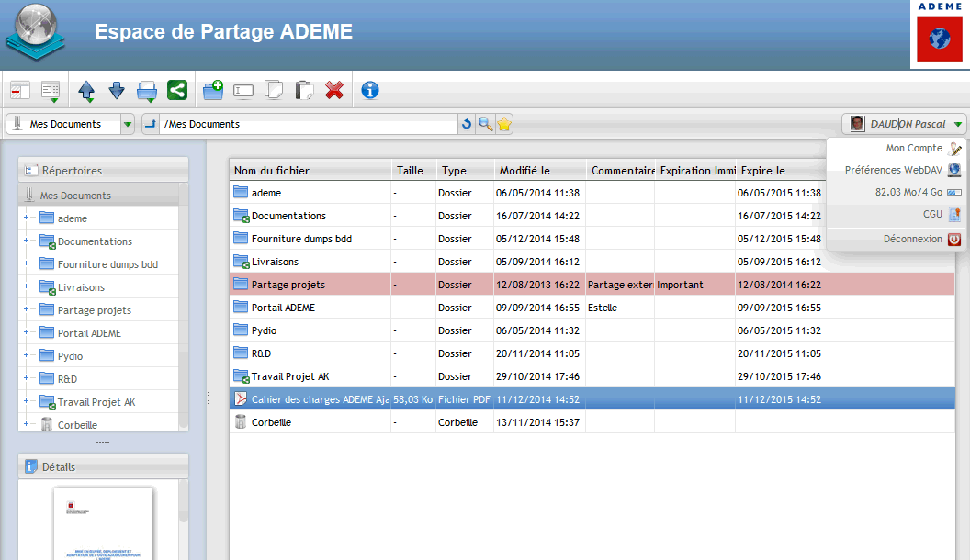This screenshot has height=560, width=970.
Task: Refresh the folder with the reload icon
Action: pyautogui.click(x=467, y=124)
